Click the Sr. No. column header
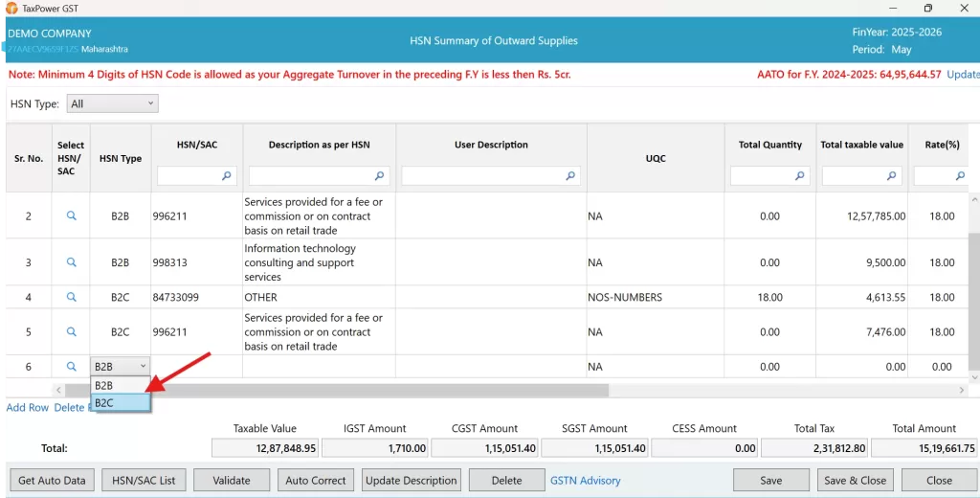 coord(29,158)
